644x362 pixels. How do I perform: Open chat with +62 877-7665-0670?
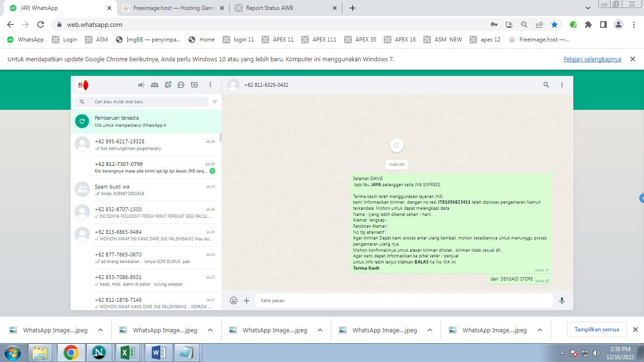146,258
